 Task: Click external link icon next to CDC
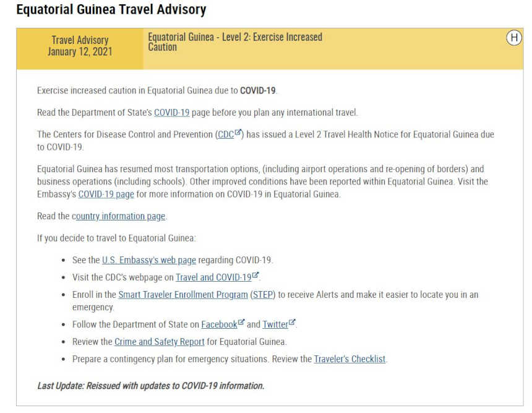pos(238,132)
